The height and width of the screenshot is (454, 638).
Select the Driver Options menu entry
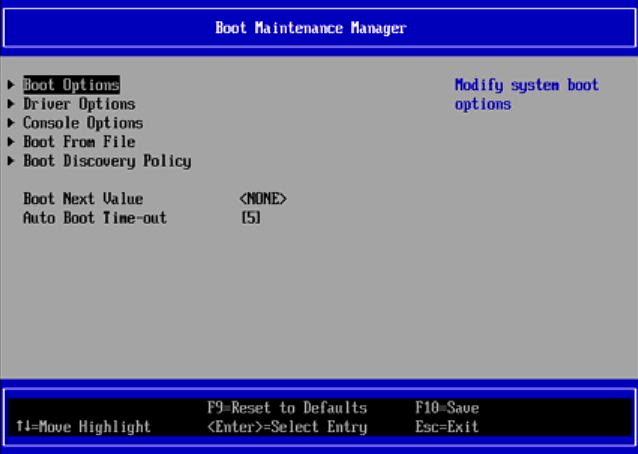pyautogui.click(x=79, y=104)
